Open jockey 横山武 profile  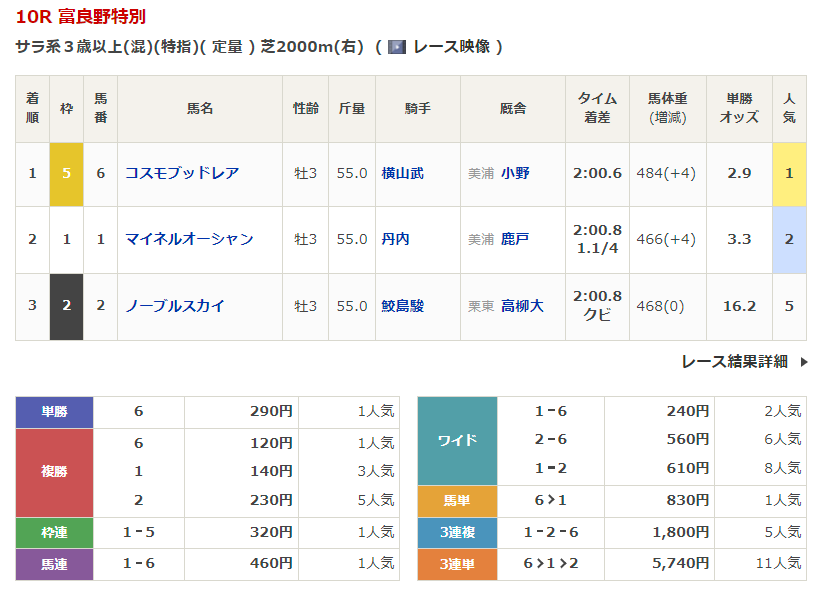point(402,173)
